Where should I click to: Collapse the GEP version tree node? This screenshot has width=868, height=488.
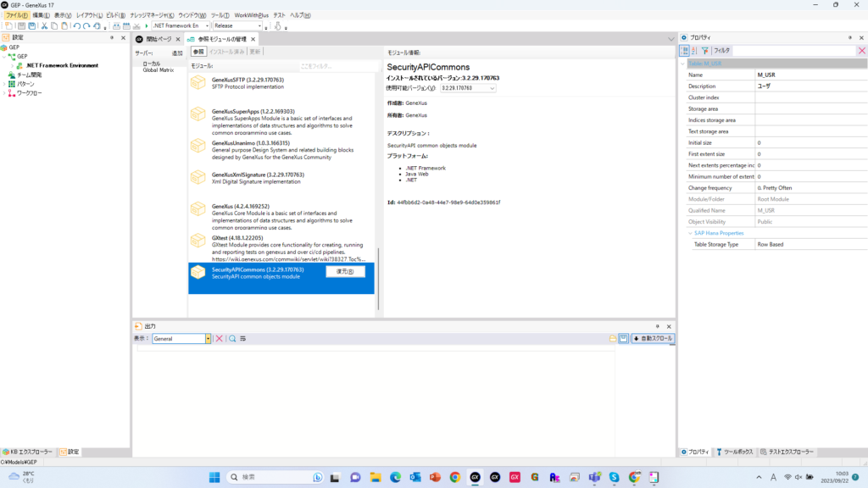coord(4,57)
